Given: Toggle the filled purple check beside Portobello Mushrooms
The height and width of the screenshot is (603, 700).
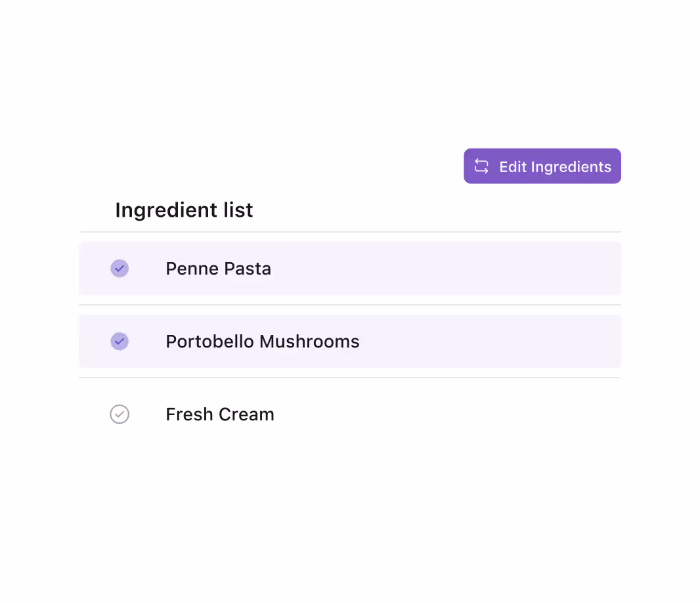Looking at the screenshot, I should pos(120,342).
